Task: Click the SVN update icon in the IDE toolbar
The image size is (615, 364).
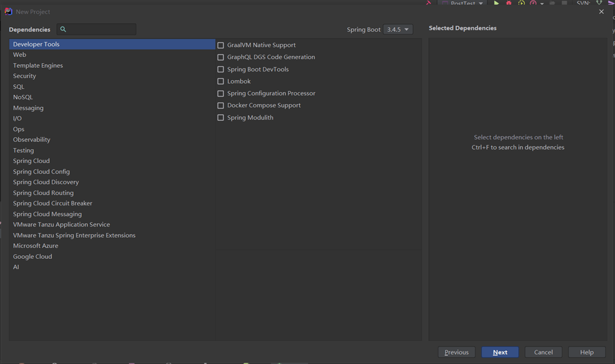Action: tap(599, 3)
